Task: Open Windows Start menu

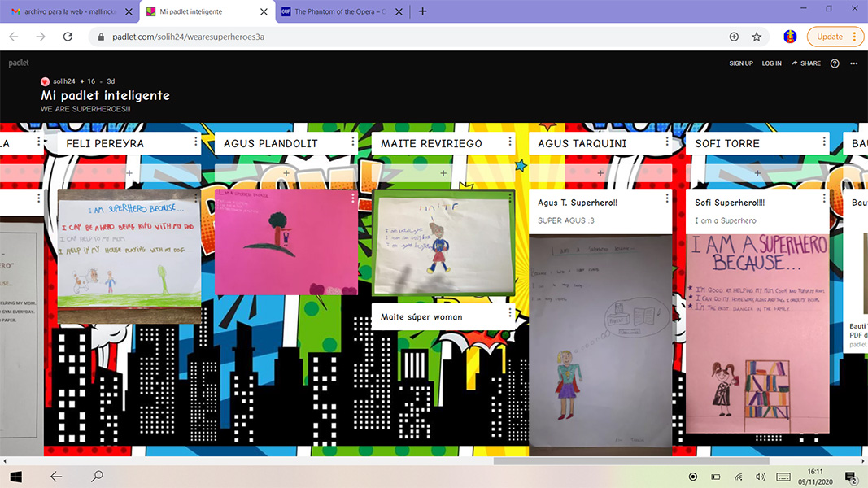Action: click(x=15, y=477)
